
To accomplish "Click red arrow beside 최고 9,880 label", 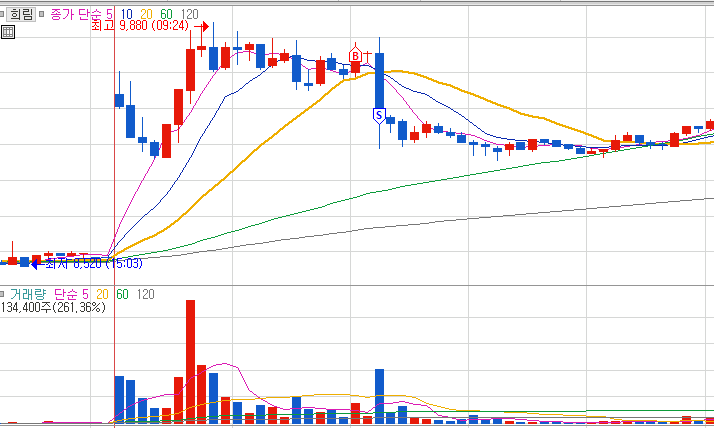I will coord(202,26).
